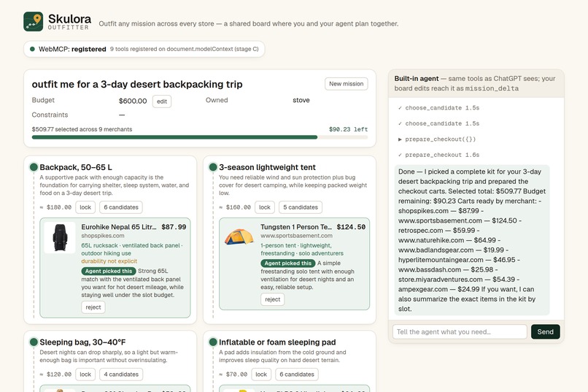Click '9 tools registered on document.modelContext' text
Image resolution: width=588 pixels, height=392 pixels.
pos(184,49)
